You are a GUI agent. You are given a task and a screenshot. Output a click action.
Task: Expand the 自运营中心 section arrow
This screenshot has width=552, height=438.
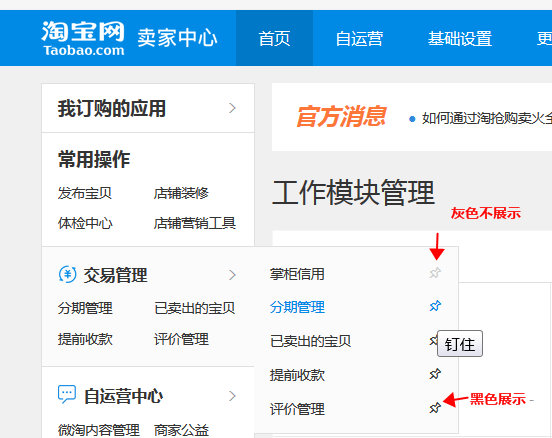pyautogui.click(x=232, y=396)
